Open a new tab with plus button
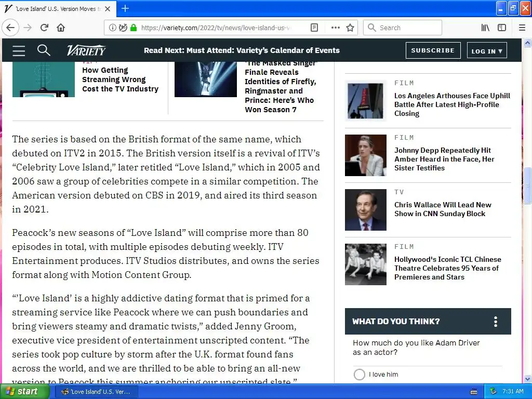Screen dimensions: 532x399 click(x=125, y=8)
